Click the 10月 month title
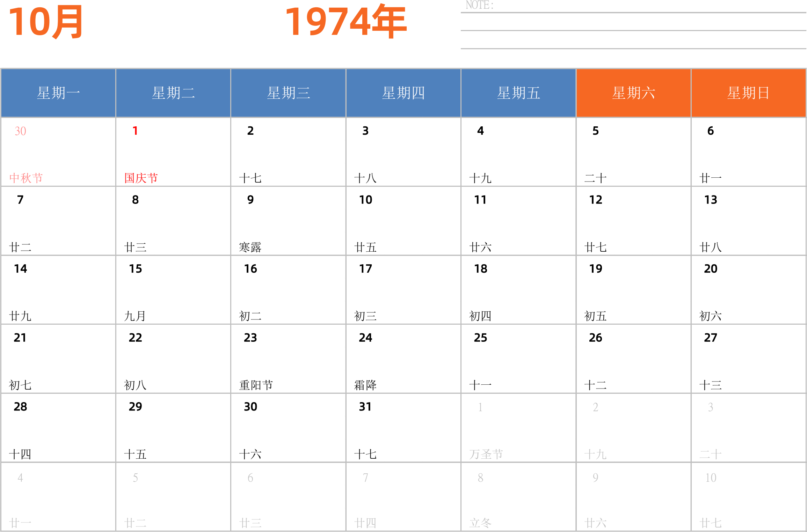The height and width of the screenshot is (532, 807). (x=46, y=22)
